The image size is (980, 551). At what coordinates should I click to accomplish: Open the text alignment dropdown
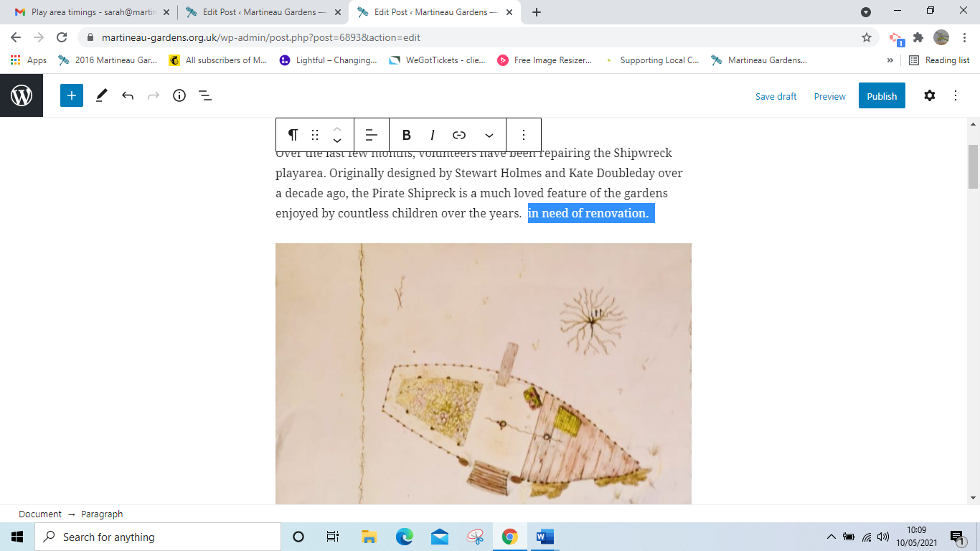coord(372,135)
